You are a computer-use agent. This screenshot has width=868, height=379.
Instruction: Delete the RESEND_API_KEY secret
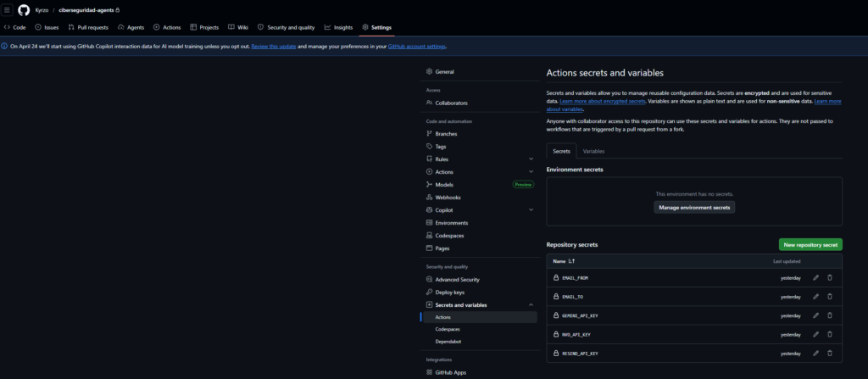pos(830,353)
